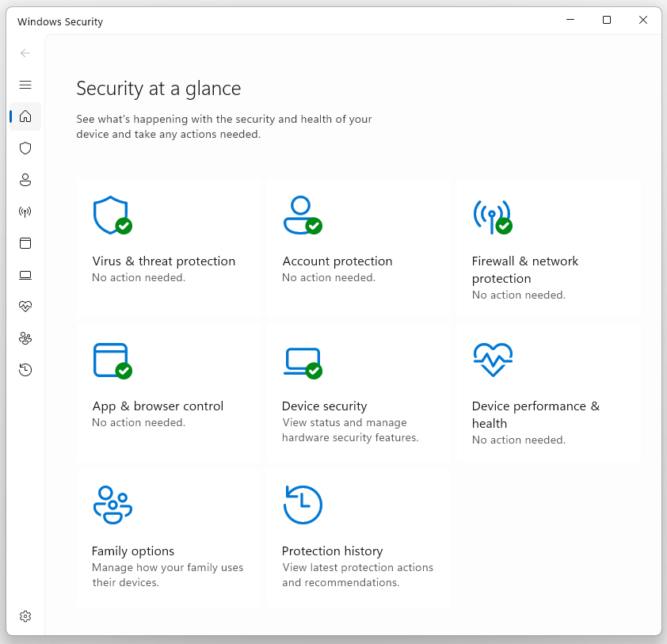Image resolution: width=667 pixels, height=644 pixels.
Task: Click 'View latest protection actions and recommendations.'
Action: pyautogui.click(x=357, y=575)
